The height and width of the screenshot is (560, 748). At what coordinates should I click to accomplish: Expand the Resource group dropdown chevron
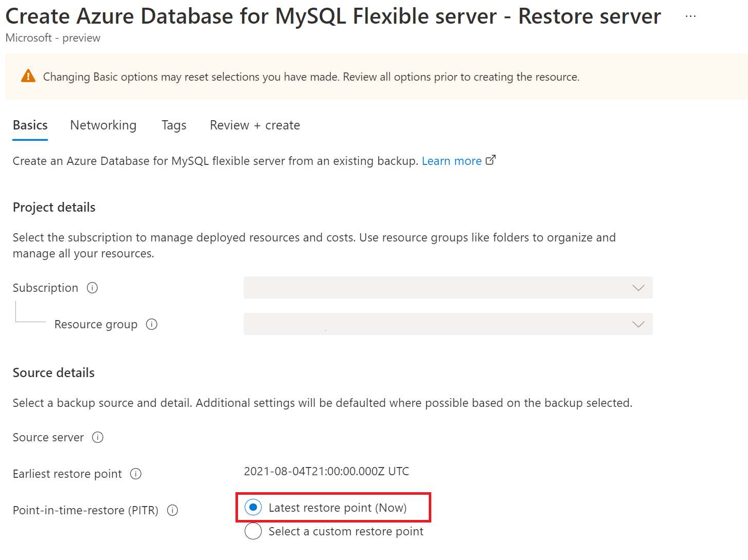(x=638, y=324)
